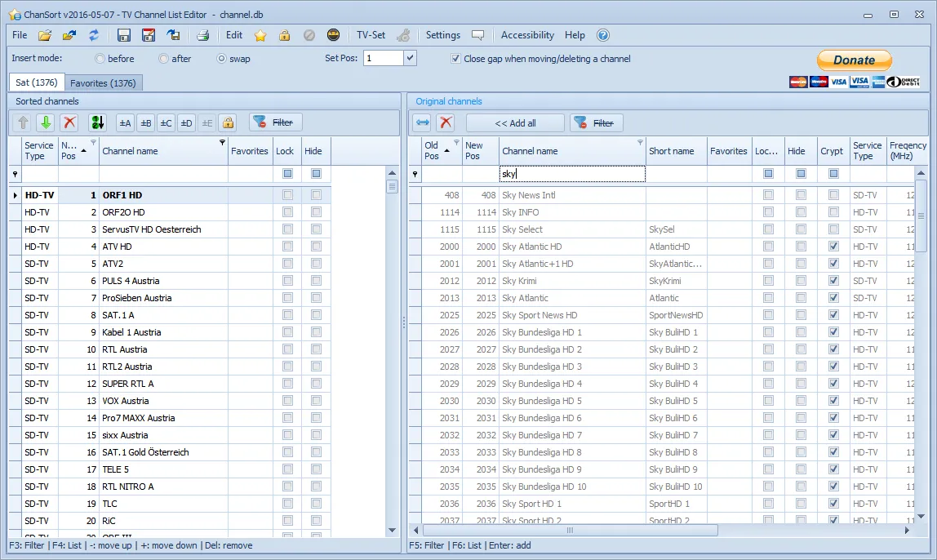This screenshot has height=560, width=937.
Task: Click the sorted channels vertical scrollbar thumb
Action: point(392,186)
